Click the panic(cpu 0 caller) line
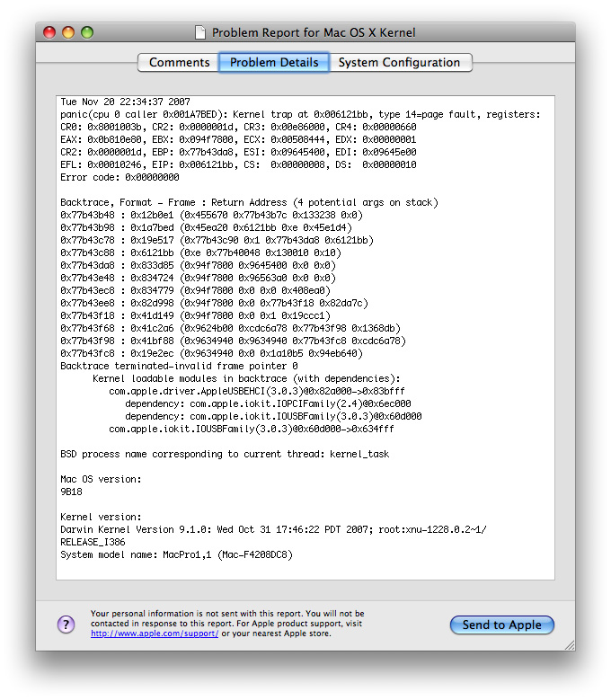 pyautogui.click(x=300, y=114)
